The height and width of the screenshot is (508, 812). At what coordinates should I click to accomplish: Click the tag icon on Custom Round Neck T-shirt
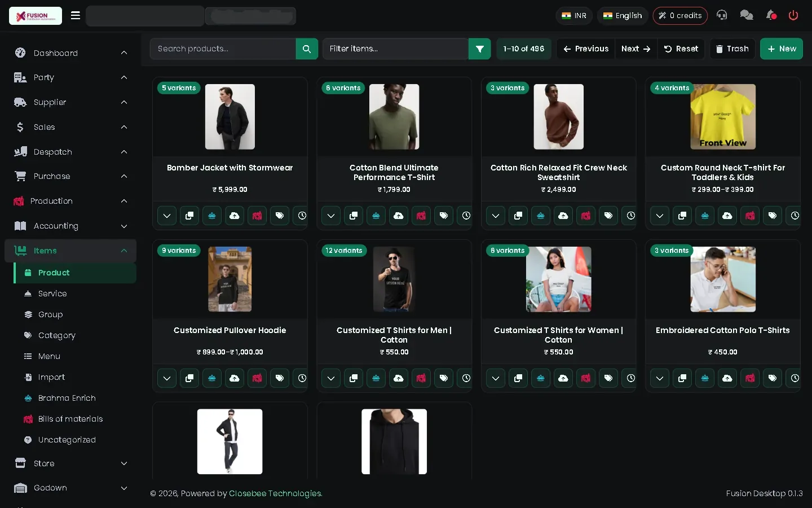click(773, 216)
